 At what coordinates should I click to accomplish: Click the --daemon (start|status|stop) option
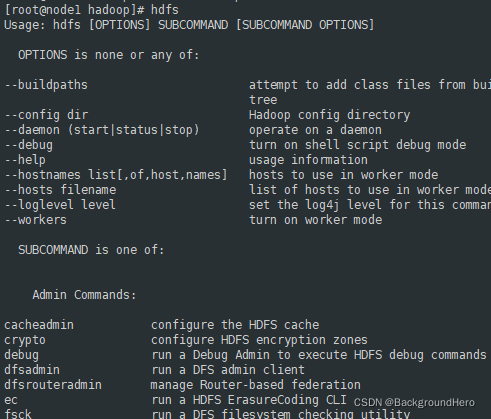pyautogui.click(x=102, y=130)
